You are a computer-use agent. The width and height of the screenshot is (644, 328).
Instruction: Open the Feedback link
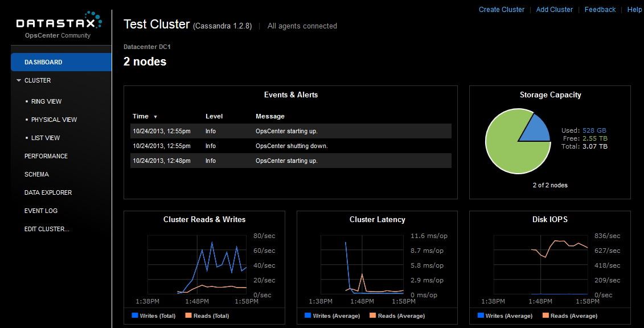(600, 10)
